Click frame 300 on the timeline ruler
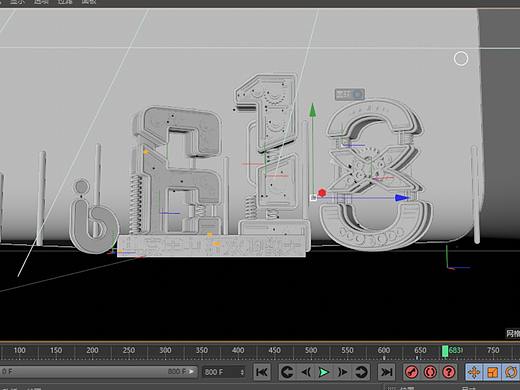The width and height of the screenshot is (520, 390). [x=165, y=350]
